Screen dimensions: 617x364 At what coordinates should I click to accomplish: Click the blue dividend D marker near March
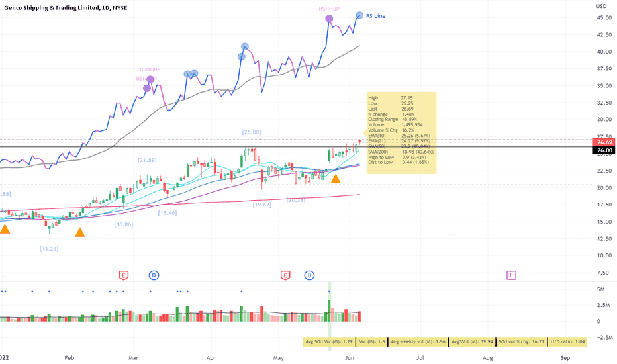coord(154,275)
